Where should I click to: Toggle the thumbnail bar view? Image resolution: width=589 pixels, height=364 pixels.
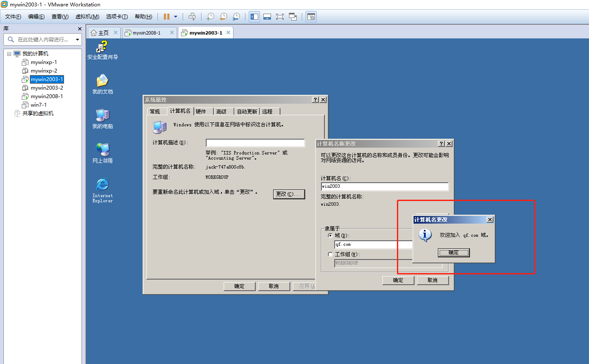pos(267,17)
